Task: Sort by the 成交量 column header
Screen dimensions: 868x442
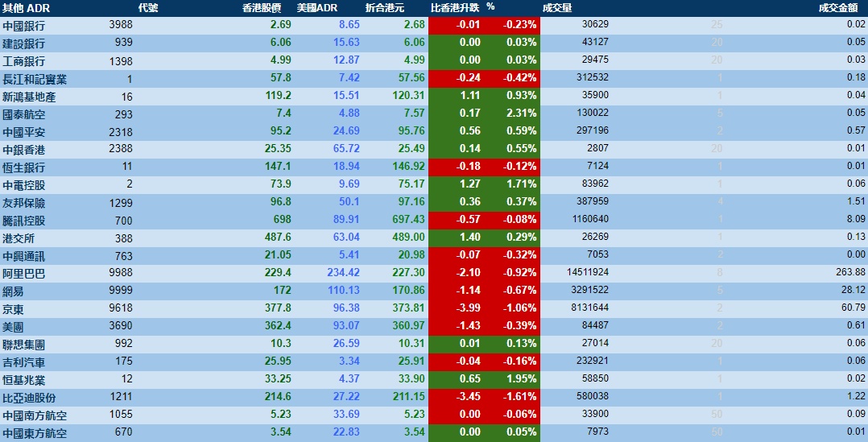Action: pyautogui.click(x=557, y=7)
